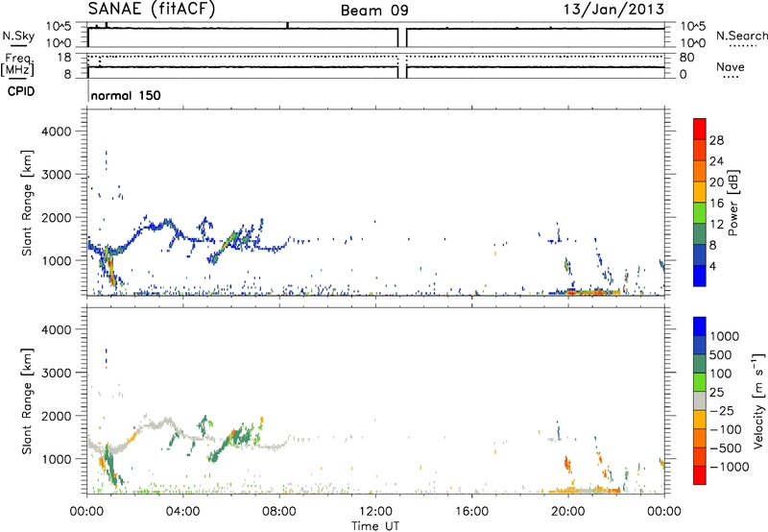Click the 'Time UT' axis label
This screenshot has width=768, height=532.
375,526
